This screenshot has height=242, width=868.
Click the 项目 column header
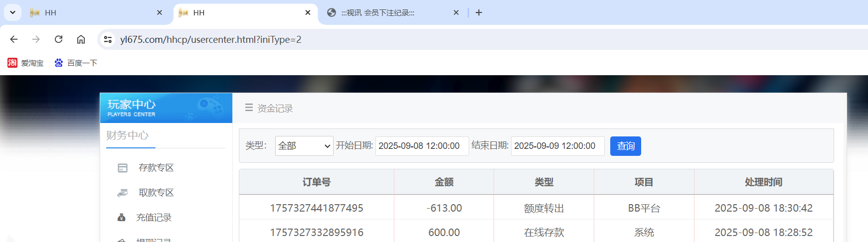(x=644, y=182)
